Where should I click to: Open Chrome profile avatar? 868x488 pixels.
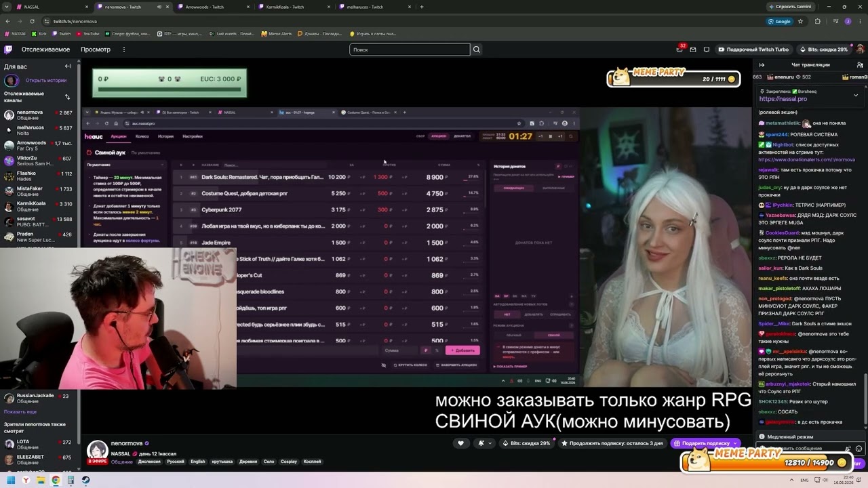coord(848,21)
